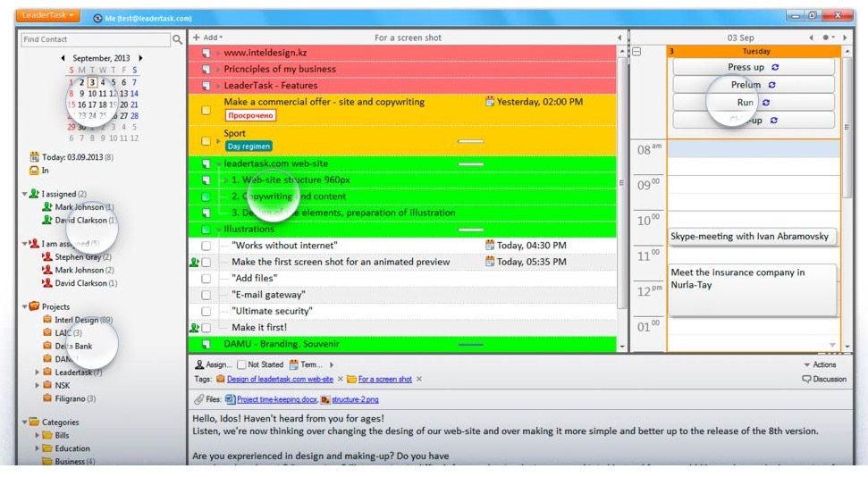
Task: Expand the NSK project node
Action: point(37,385)
